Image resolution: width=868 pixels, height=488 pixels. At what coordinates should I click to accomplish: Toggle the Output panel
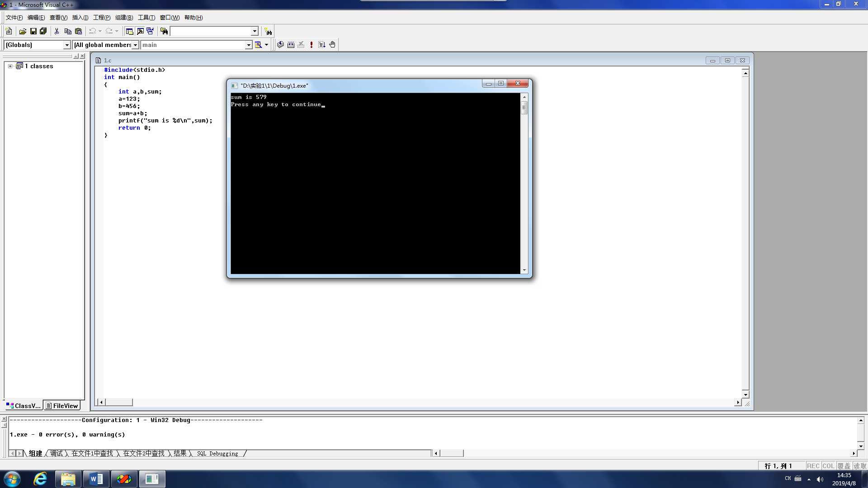[x=140, y=31]
